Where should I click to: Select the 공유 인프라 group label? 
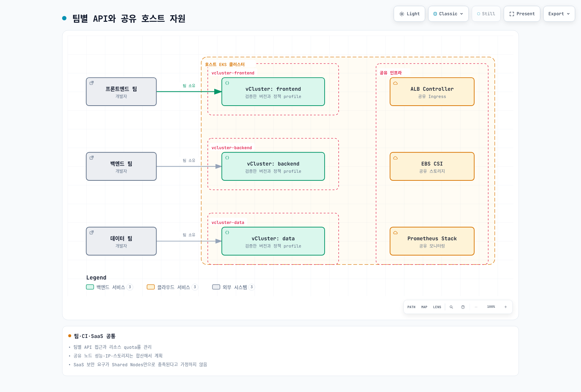[391, 73]
